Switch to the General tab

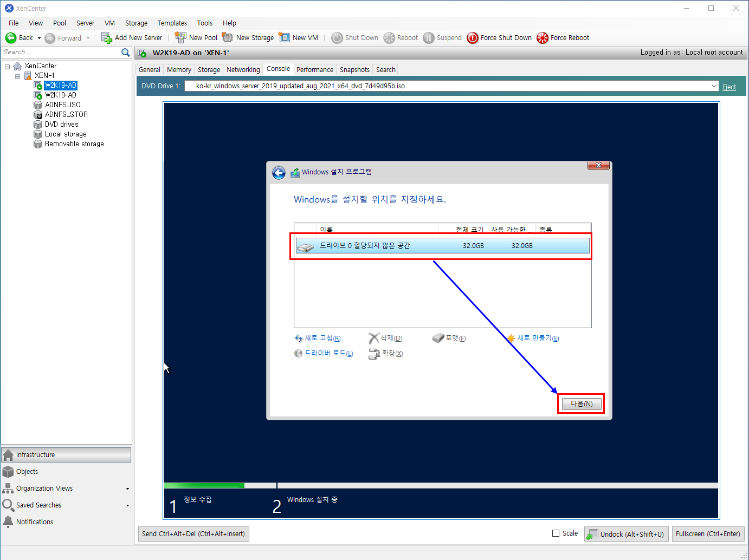150,70
